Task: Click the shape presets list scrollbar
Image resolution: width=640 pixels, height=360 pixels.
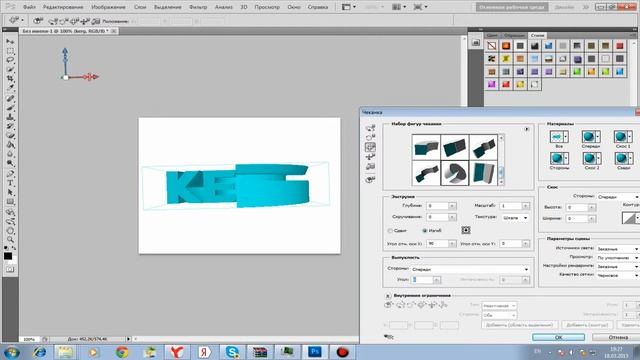Action: click(x=501, y=160)
